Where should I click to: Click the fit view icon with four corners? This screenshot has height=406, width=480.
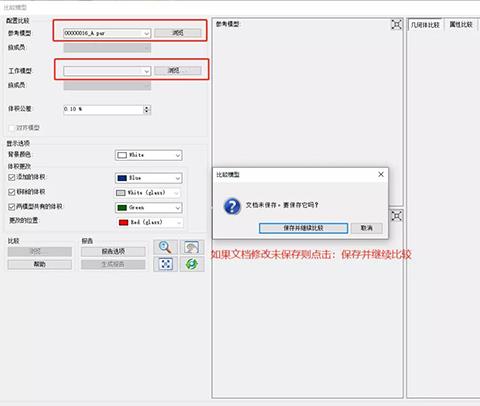pyautogui.click(x=165, y=264)
